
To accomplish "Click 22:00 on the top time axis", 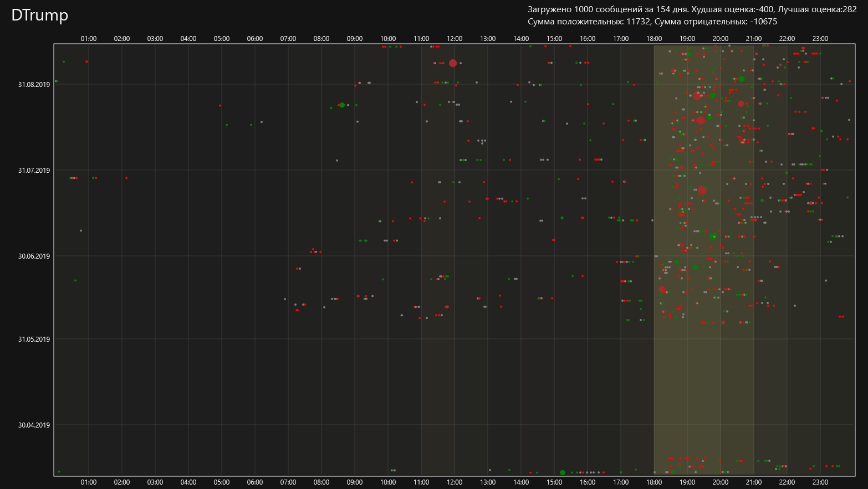I will pyautogui.click(x=787, y=39).
